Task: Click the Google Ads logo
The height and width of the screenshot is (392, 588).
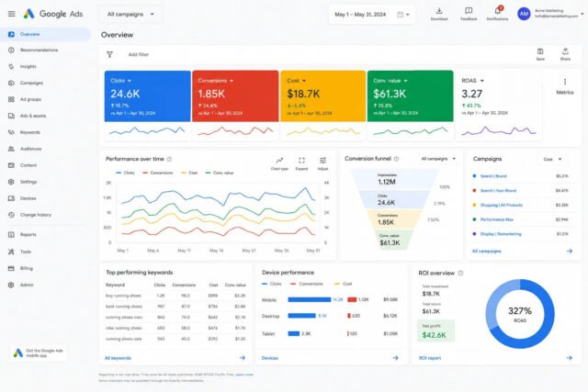Action: click(x=53, y=14)
